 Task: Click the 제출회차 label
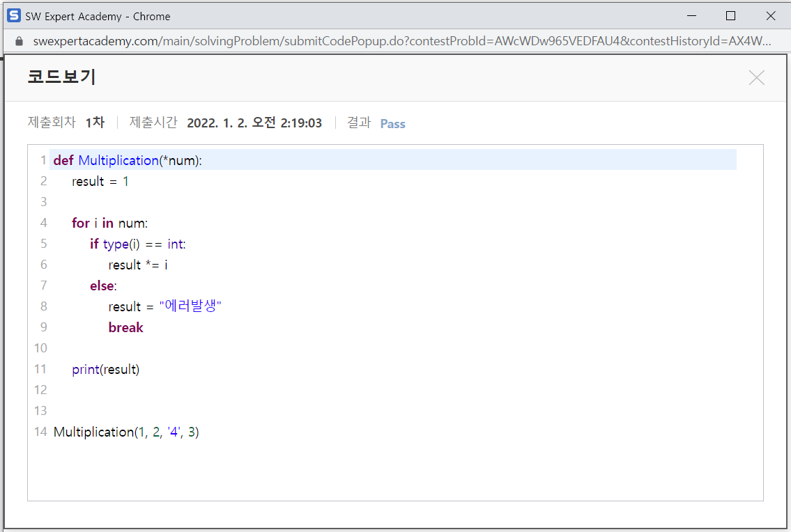point(52,123)
